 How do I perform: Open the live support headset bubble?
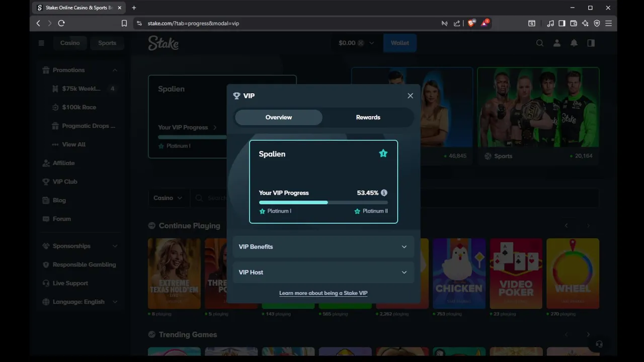[x=599, y=344]
